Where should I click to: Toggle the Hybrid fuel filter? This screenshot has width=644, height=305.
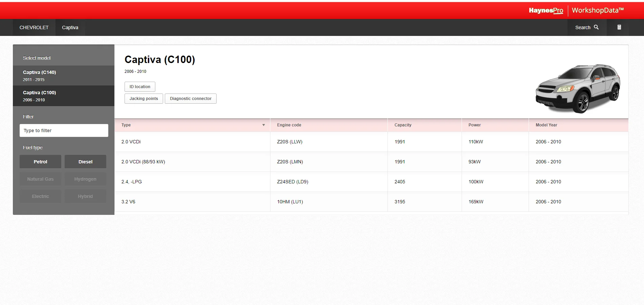85,196
